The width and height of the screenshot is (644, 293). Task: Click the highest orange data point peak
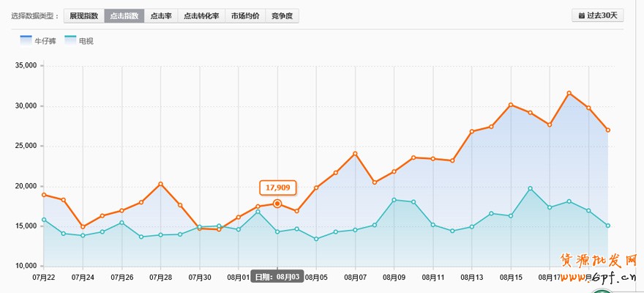569,93
